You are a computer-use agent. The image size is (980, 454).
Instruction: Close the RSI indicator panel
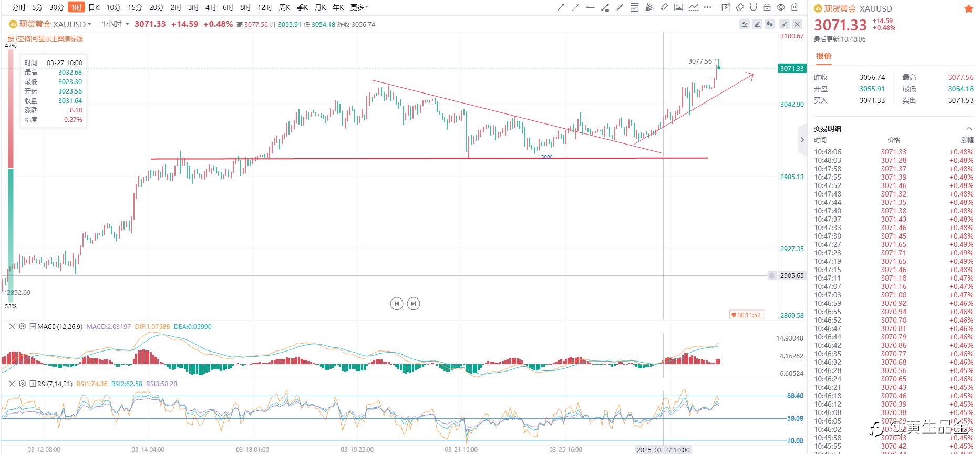[x=12, y=384]
